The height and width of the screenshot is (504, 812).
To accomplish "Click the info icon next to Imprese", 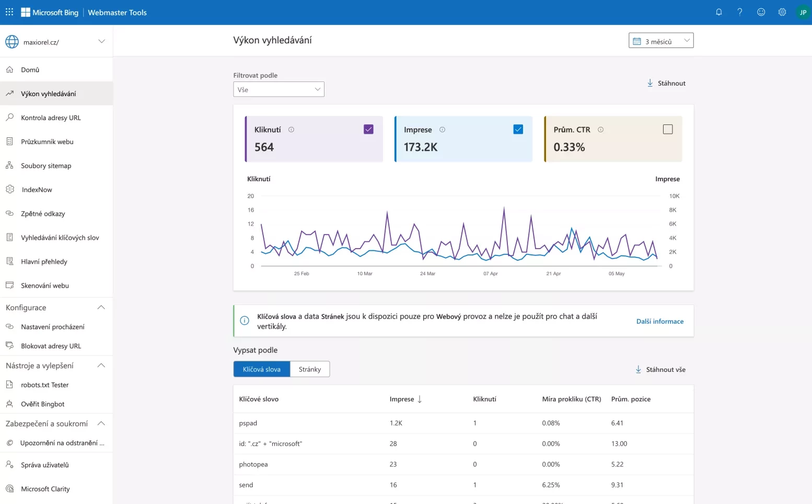I will (x=442, y=130).
